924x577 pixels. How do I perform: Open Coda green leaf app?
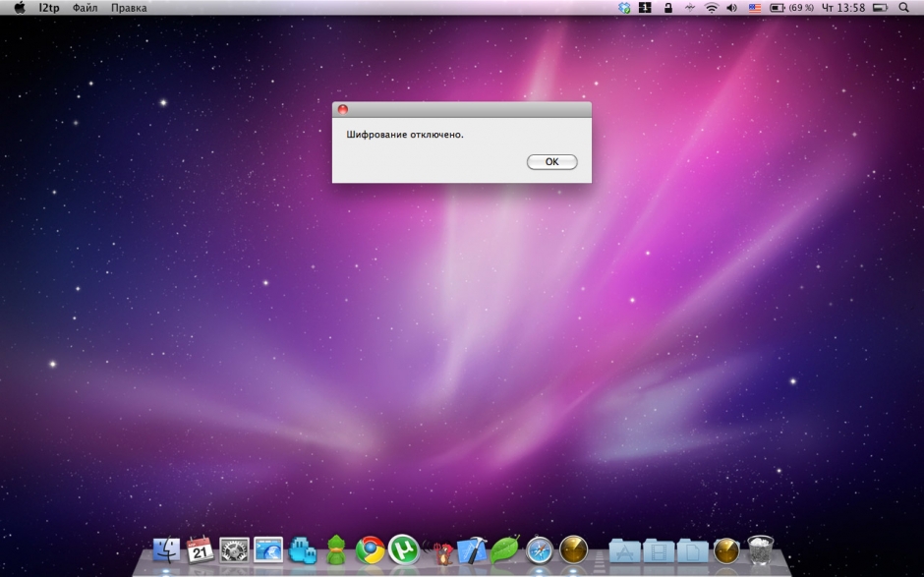click(x=505, y=549)
